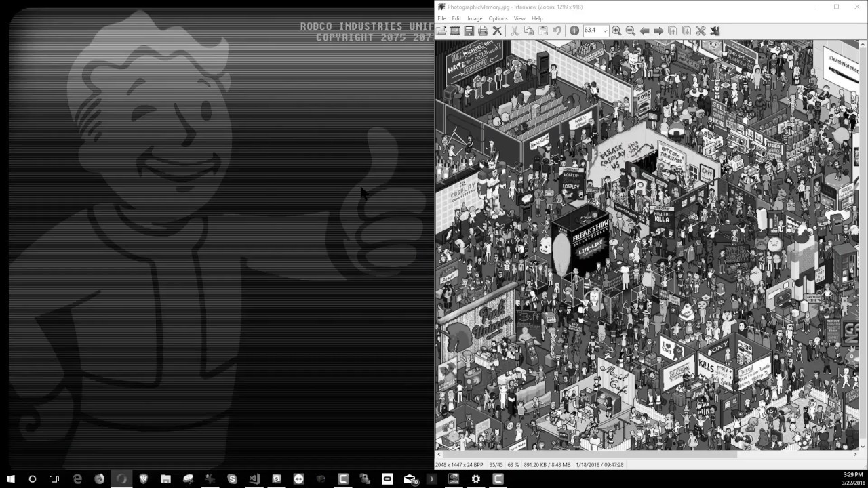This screenshot has width=868, height=488.
Task: Open TeamViewer from the taskbar
Action: tap(299, 479)
